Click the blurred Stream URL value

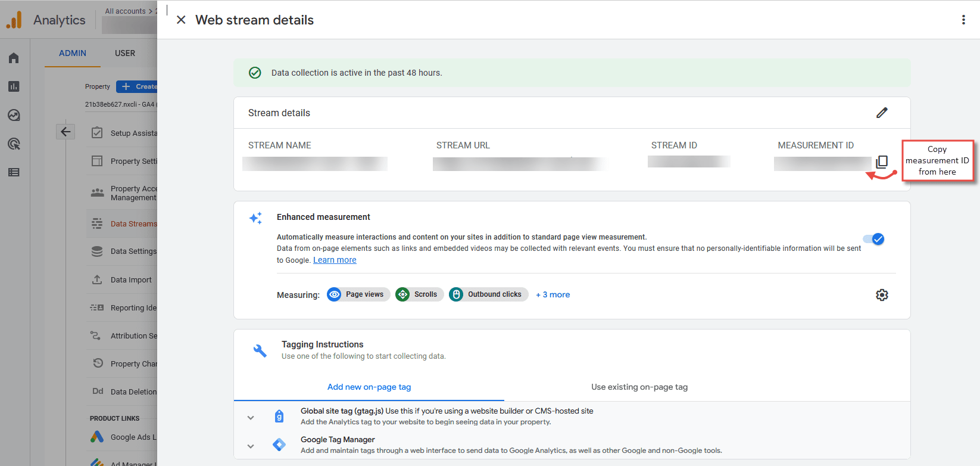pyautogui.click(x=518, y=164)
